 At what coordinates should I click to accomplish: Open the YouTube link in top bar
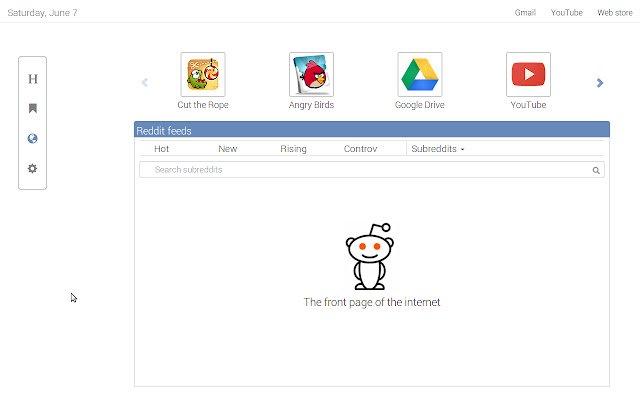pyautogui.click(x=567, y=13)
